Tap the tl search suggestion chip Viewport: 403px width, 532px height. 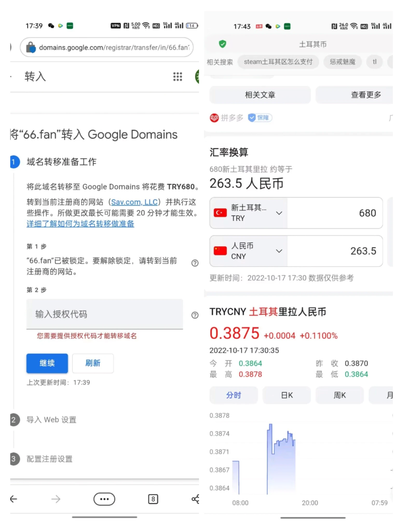click(x=374, y=62)
